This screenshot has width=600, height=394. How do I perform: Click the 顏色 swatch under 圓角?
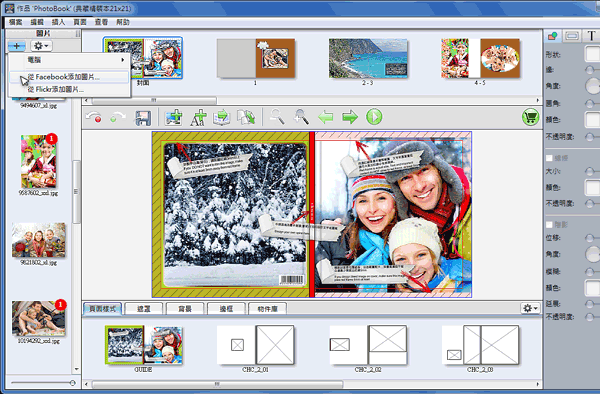(x=592, y=120)
